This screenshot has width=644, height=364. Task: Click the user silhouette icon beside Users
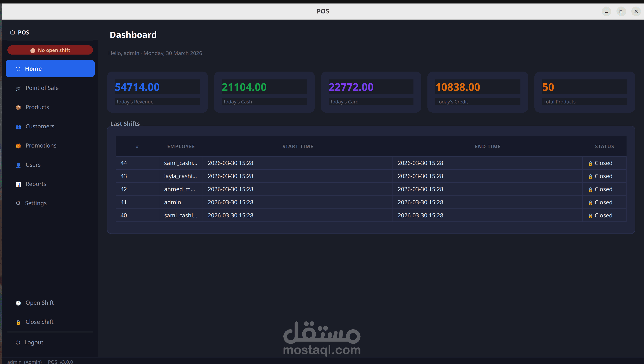click(x=18, y=165)
